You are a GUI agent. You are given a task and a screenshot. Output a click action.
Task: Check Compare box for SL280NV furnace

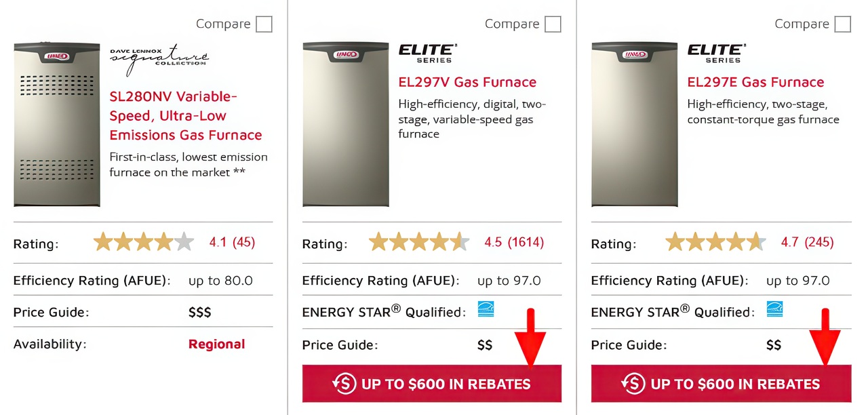point(264,24)
